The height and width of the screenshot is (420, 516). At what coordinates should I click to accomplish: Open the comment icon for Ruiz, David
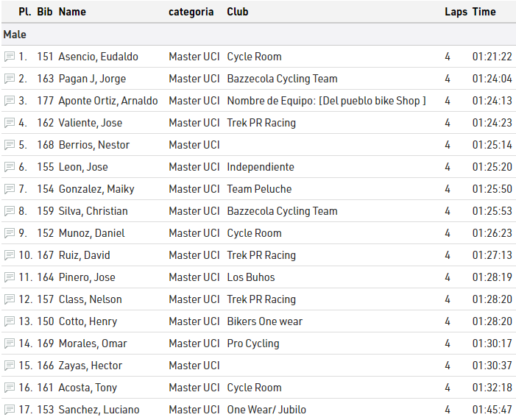click(10, 255)
